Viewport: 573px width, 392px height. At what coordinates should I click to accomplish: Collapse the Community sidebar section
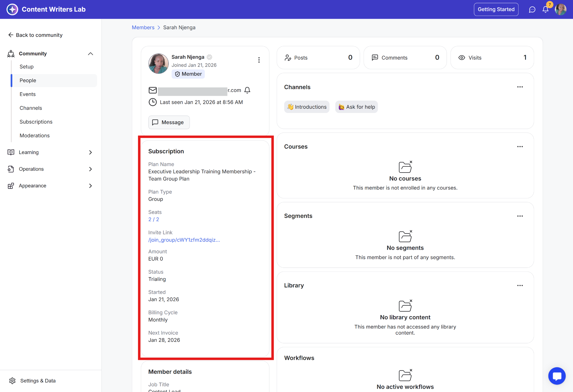click(x=90, y=54)
